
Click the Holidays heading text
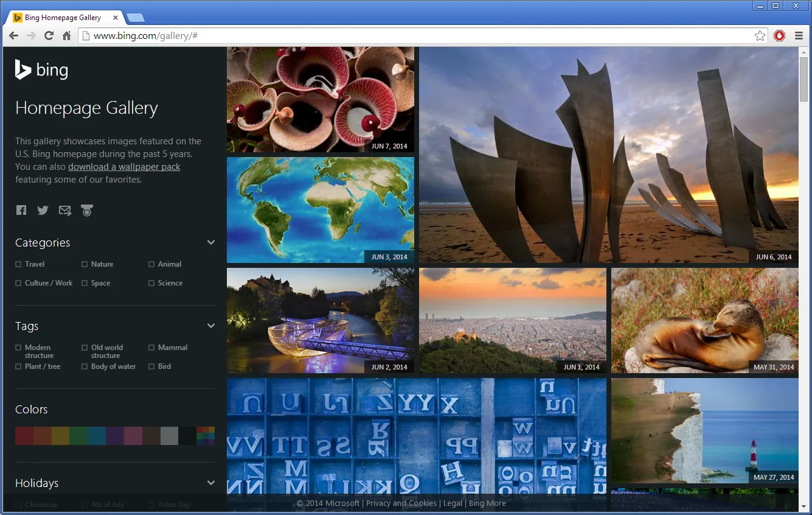pos(36,483)
